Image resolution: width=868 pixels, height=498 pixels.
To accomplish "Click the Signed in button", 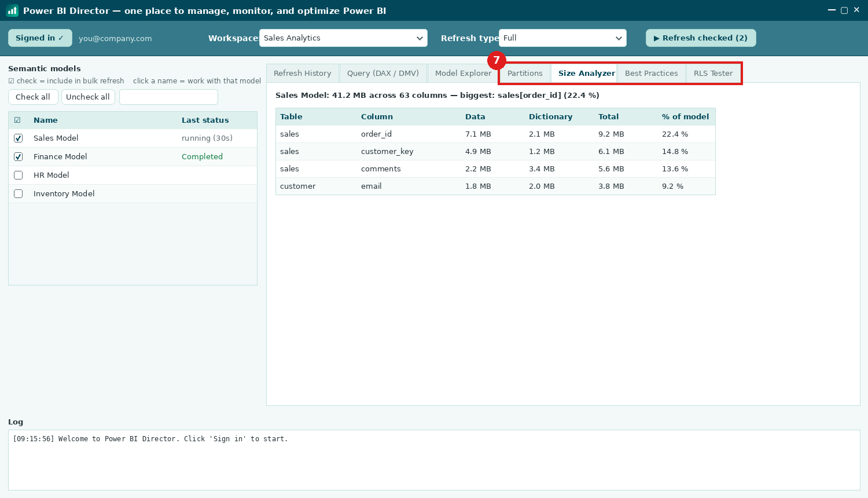I will (40, 38).
